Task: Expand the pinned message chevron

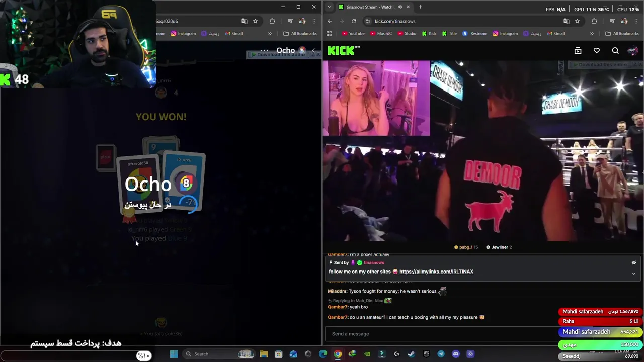Action: (x=634, y=274)
